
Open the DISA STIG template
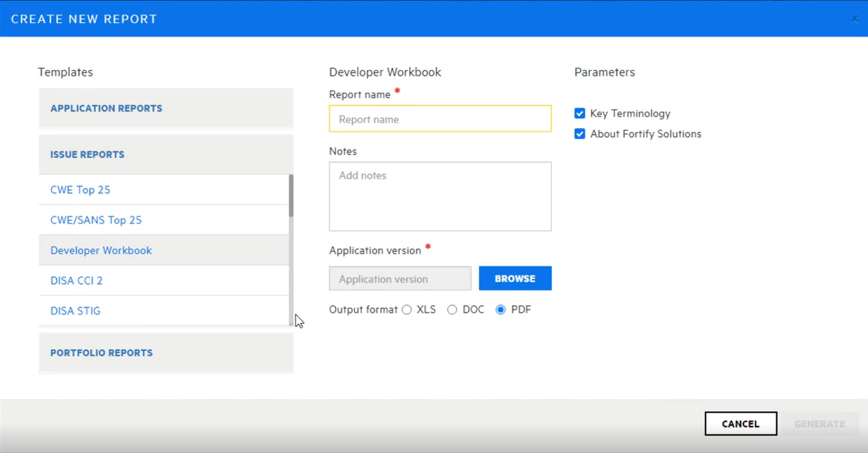(75, 311)
